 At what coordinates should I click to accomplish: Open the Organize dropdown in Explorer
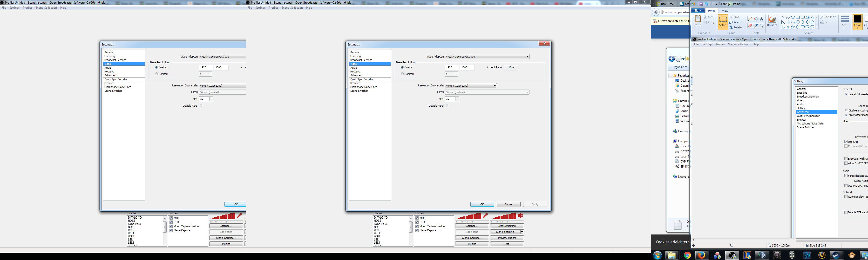pos(679,67)
